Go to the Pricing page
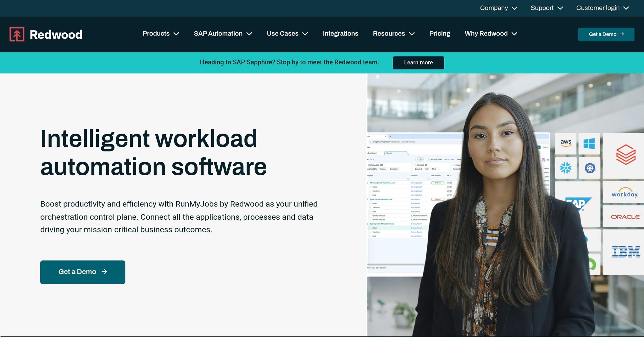This screenshot has height=362, width=644. pyautogui.click(x=440, y=34)
